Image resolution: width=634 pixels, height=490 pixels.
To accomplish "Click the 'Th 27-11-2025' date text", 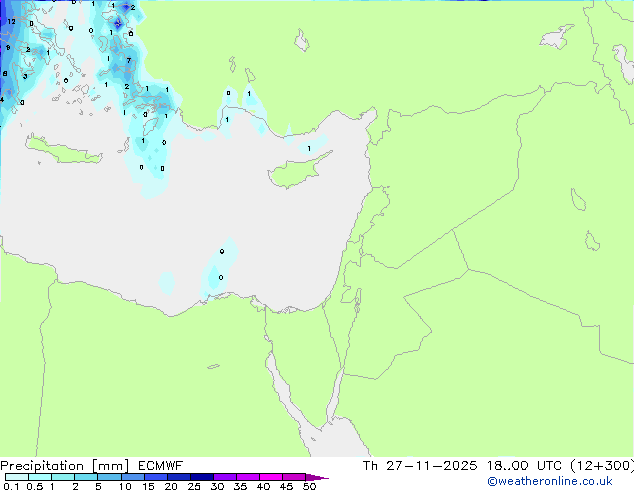I will point(420,466).
